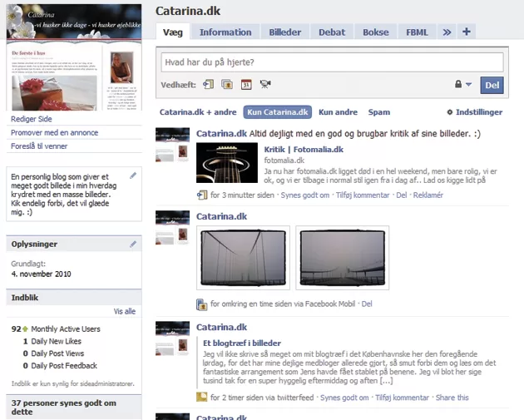
Task: Show all insights via 'Vis alle'
Action: (124, 311)
